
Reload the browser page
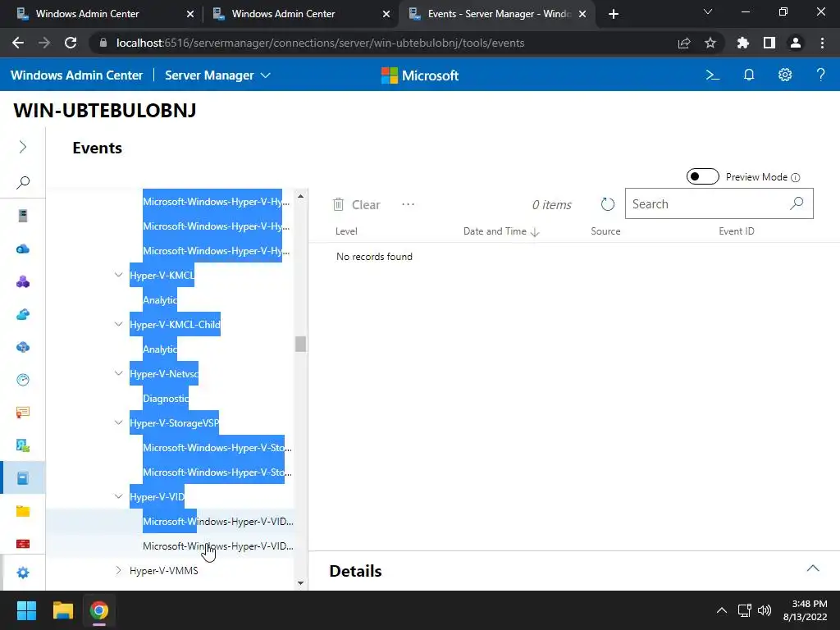71,43
